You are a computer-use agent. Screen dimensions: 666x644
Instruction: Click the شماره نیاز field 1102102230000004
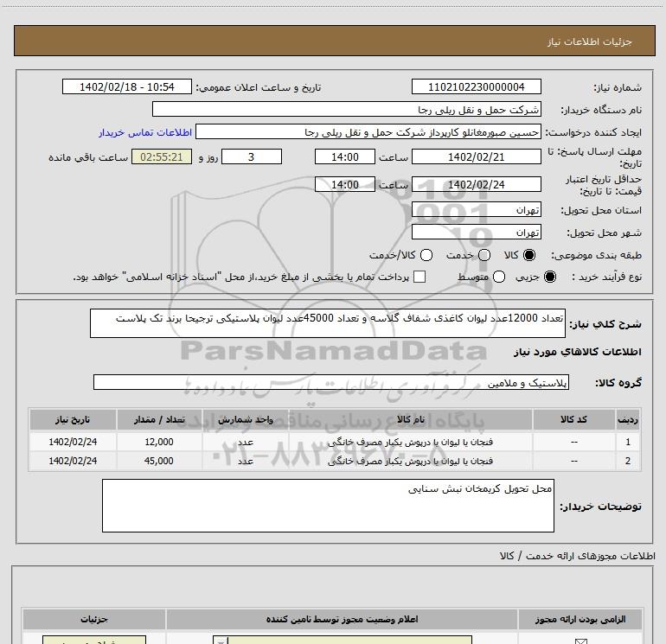(x=476, y=87)
